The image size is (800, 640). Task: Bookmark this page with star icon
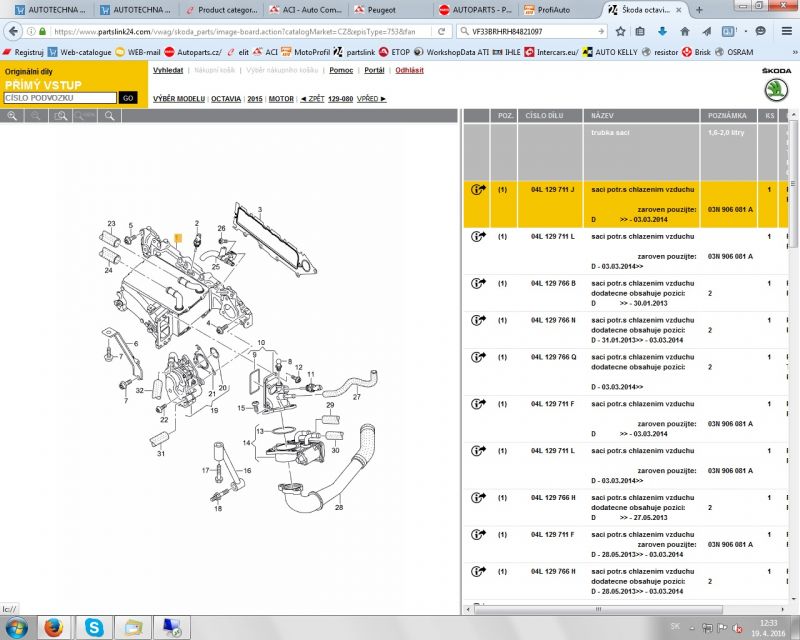pyautogui.click(x=620, y=31)
